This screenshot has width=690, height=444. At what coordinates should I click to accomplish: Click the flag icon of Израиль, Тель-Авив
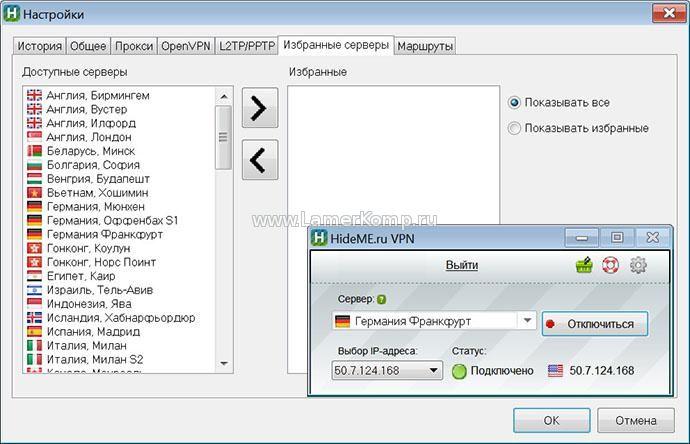click(x=34, y=290)
